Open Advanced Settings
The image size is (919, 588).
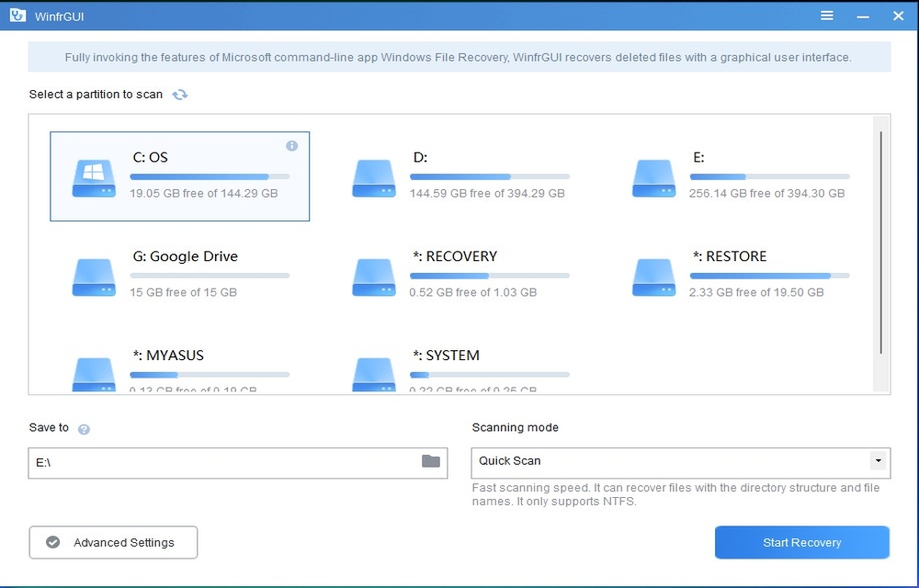pos(113,542)
